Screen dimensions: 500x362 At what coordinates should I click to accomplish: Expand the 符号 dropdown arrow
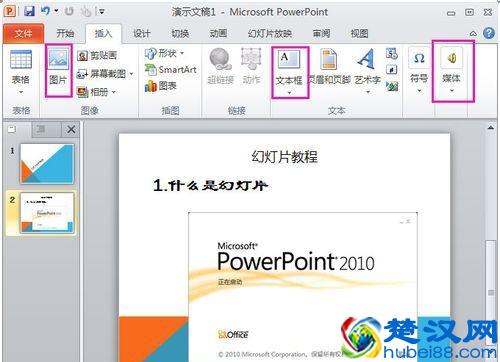pyautogui.click(x=419, y=90)
